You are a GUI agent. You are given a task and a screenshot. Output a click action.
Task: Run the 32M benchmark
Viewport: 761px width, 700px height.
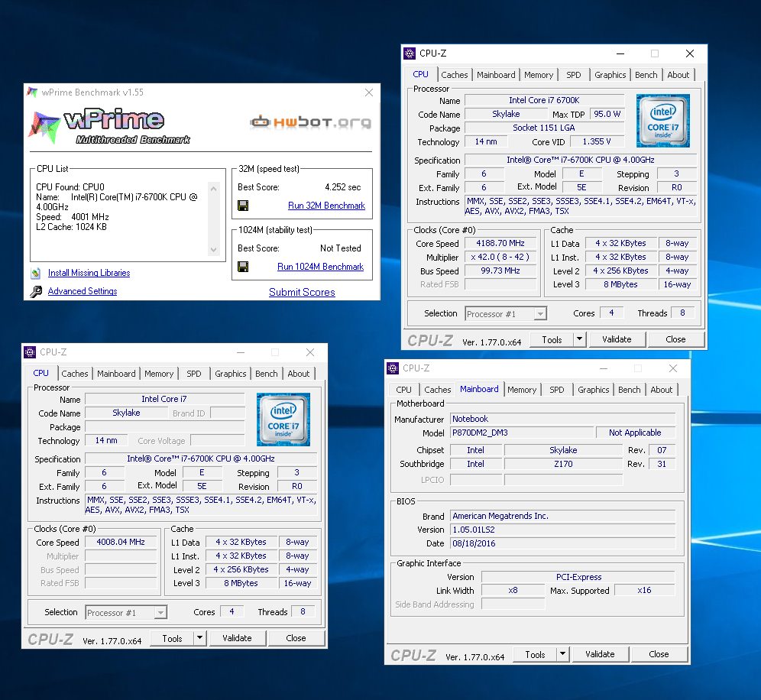[326, 206]
